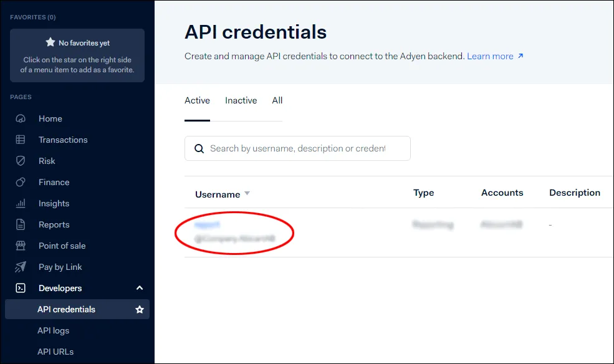Open the blurred username credential link
The image size is (614, 364).
point(207,224)
